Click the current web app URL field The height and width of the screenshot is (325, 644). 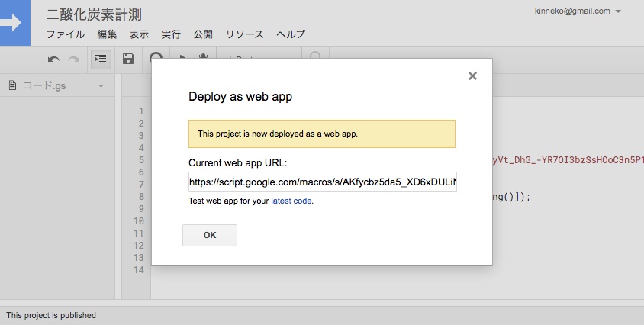pyautogui.click(x=323, y=182)
